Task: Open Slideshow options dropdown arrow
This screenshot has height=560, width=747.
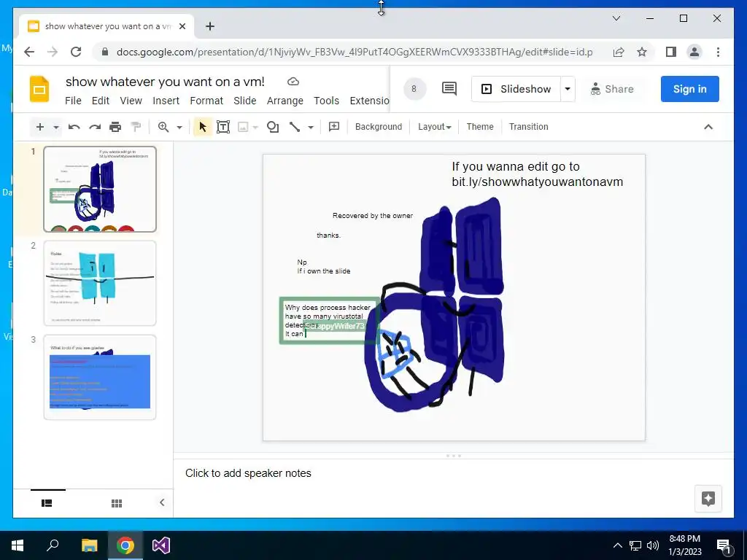Action: click(568, 89)
